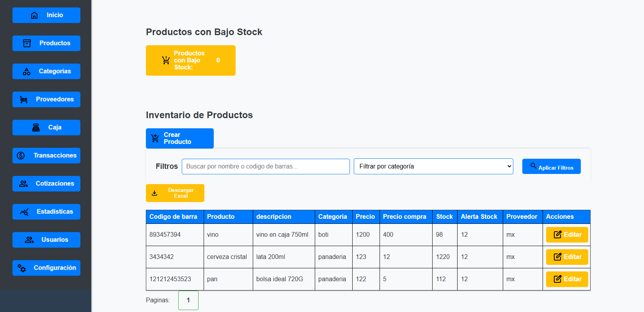Open Categorias section in the sidebar
The height and width of the screenshot is (312, 644).
(46, 71)
